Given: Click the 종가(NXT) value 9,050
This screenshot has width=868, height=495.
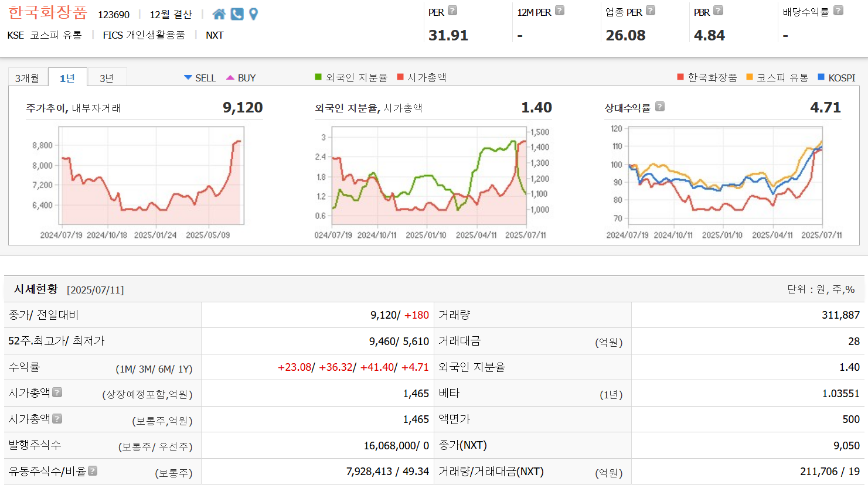Looking at the screenshot, I should (x=846, y=446).
